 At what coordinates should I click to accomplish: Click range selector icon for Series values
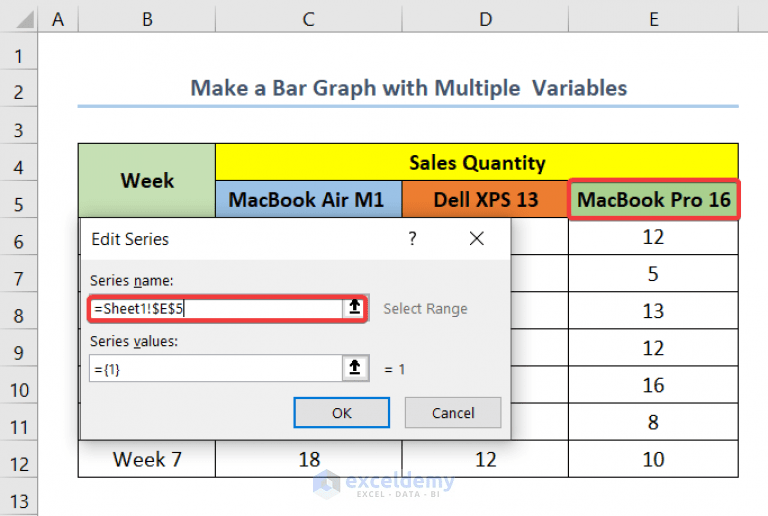tap(355, 368)
